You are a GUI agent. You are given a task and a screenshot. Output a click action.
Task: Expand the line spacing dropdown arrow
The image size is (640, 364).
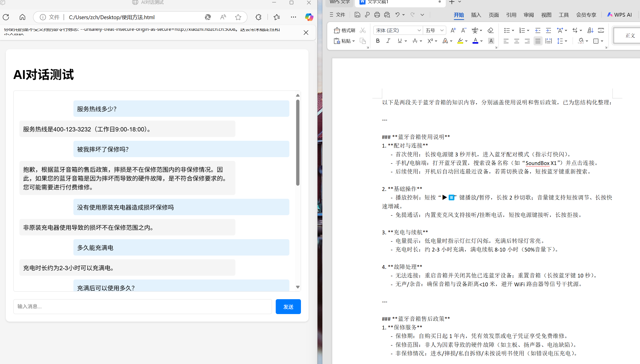[566, 41]
